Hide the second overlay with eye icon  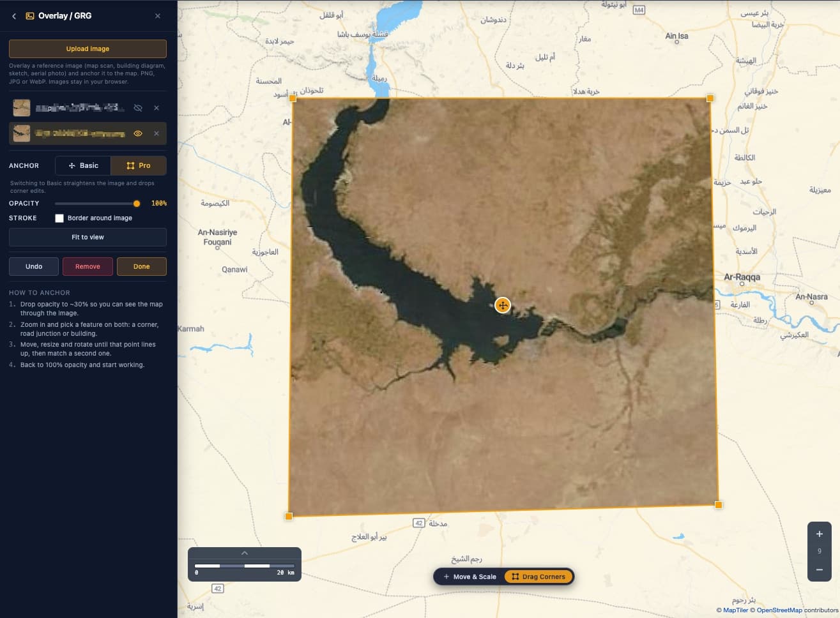point(138,133)
